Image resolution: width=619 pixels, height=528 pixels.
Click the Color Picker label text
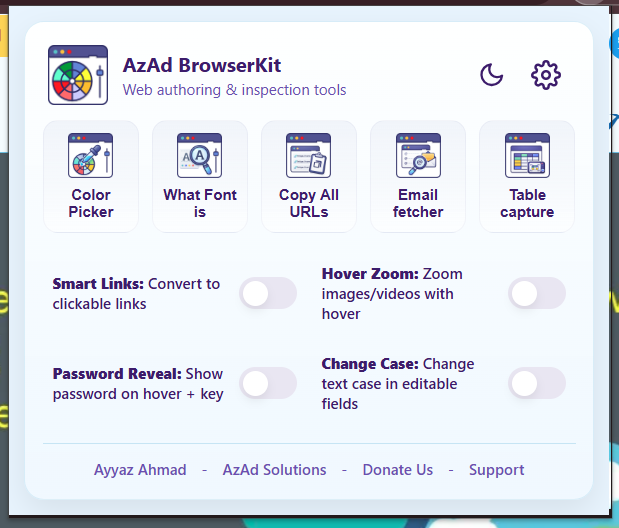[91, 203]
